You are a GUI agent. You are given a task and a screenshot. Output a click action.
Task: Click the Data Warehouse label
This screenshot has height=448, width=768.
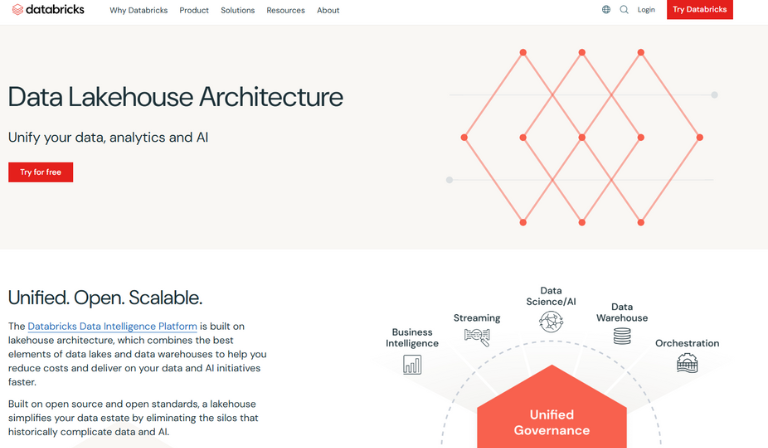tap(622, 312)
